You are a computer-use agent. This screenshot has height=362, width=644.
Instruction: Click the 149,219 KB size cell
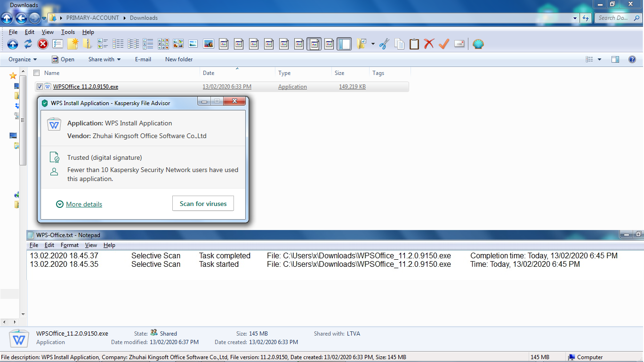(352, 87)
